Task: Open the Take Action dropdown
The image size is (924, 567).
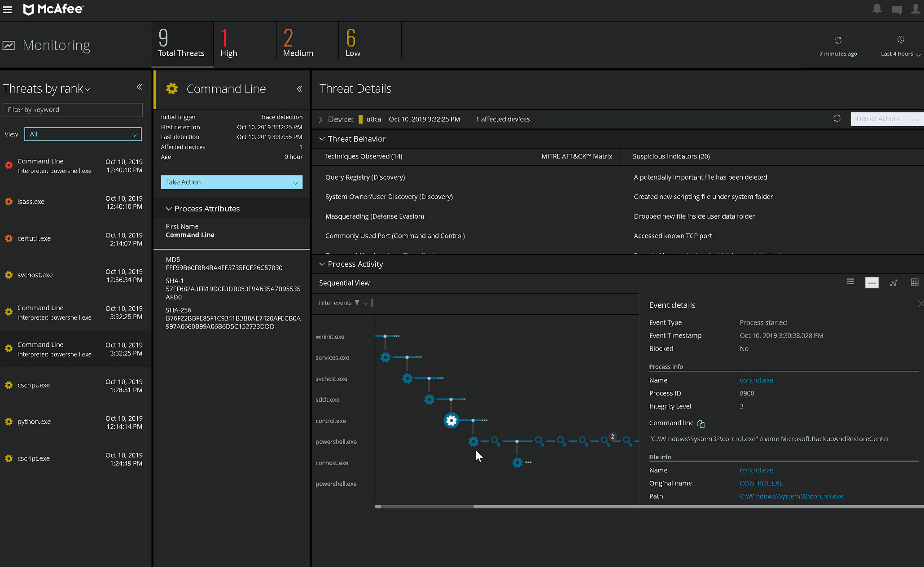Action: tap(232, 182)
